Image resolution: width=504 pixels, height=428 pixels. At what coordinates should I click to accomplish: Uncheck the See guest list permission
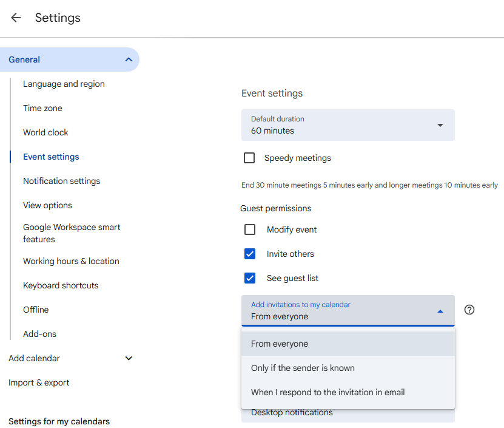click(x=250, y=278)
